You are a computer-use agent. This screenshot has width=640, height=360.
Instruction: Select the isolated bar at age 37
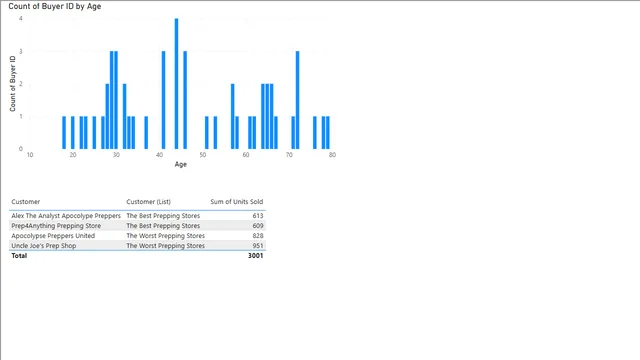coord(146,133)
